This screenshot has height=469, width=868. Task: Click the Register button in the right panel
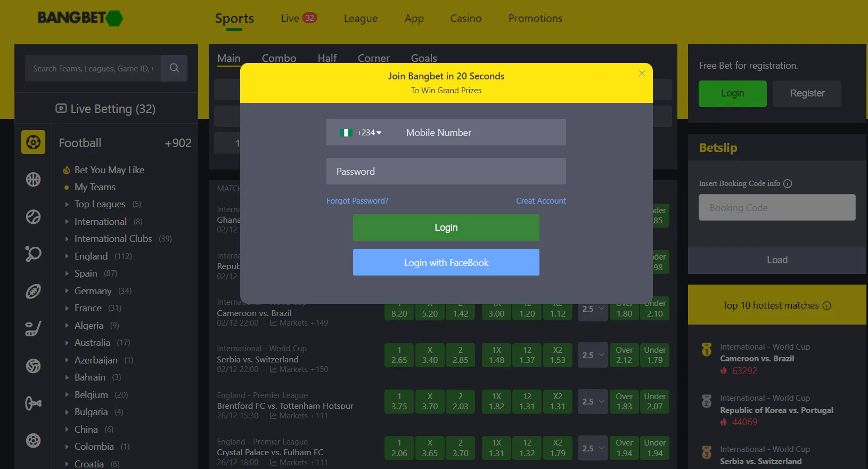click(807, 93)
